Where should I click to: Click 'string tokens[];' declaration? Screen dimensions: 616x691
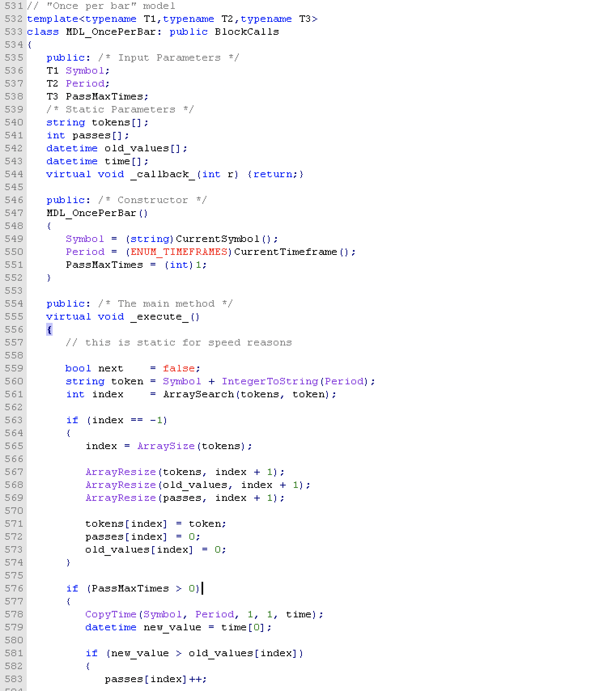(98, 123)
